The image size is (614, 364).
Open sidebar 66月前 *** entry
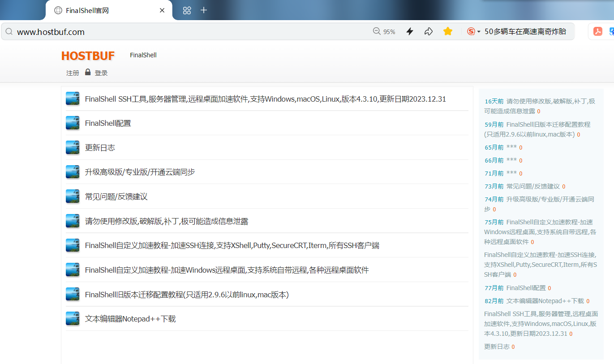(x=511, y=160)
